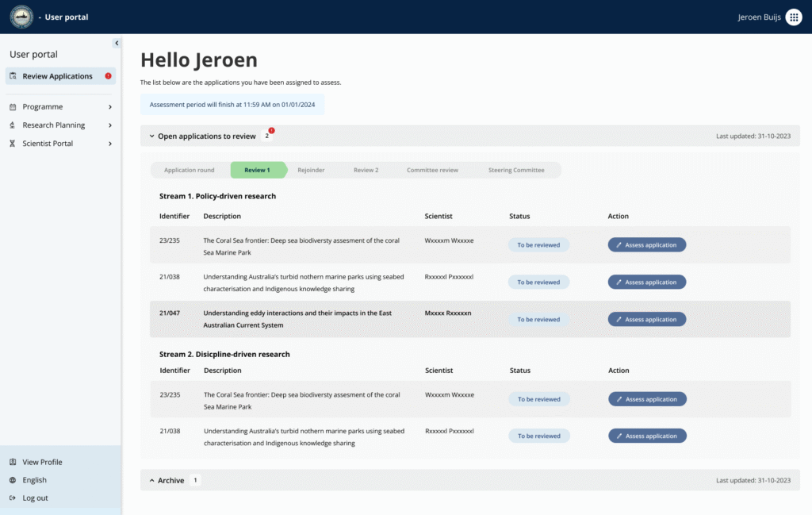
Task: Expand the Programme menu chevron
Action: pos(110,107)
